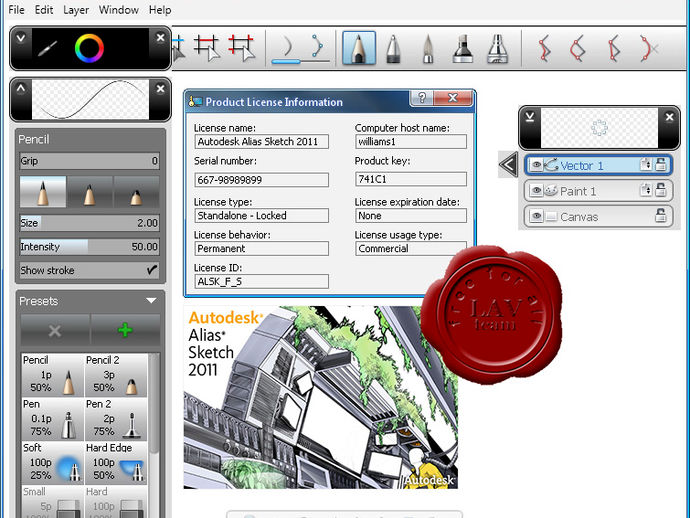Delete preset with X button
This screenshot has height=518, width=690.
[55, 330]
